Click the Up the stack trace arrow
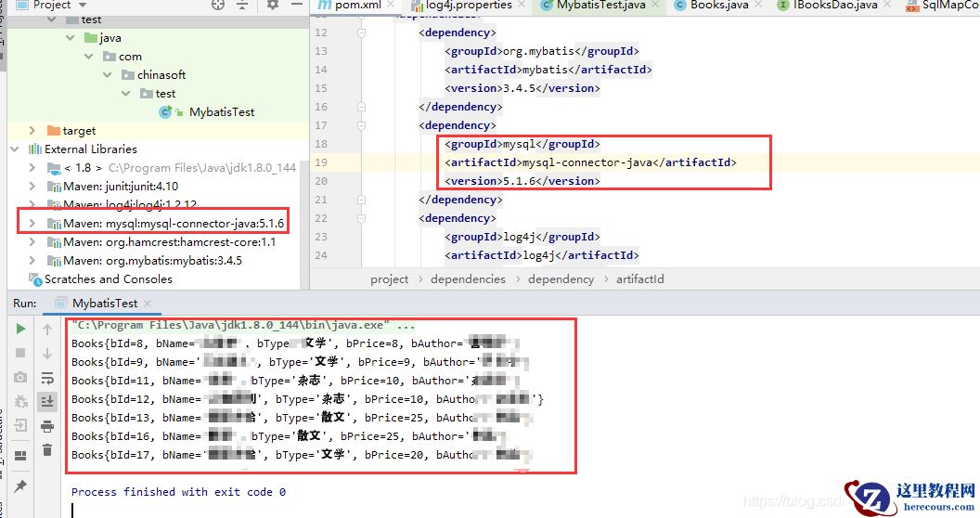 (47, 330)
